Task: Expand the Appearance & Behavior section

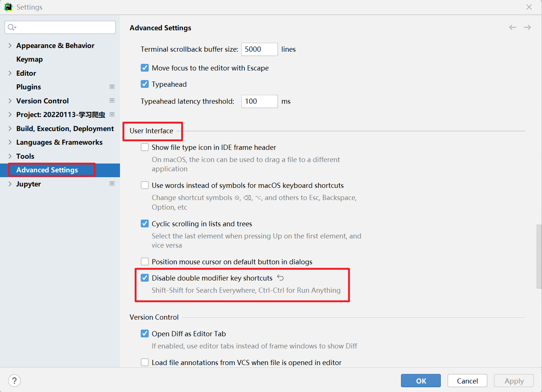Action: (x=10, y=45)
